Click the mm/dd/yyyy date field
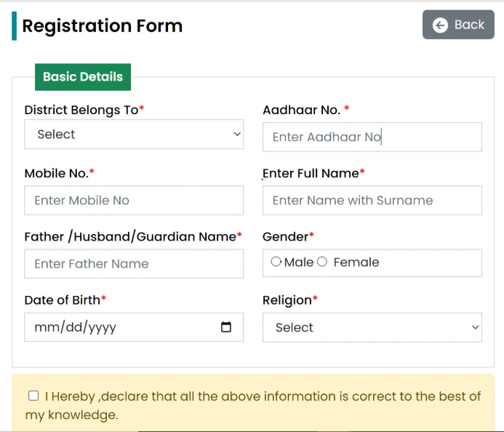This screenshot has height=432, width=504. pos(134,327)
